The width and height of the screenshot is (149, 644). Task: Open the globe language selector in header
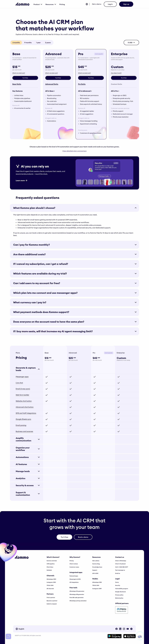click(87, 4)
